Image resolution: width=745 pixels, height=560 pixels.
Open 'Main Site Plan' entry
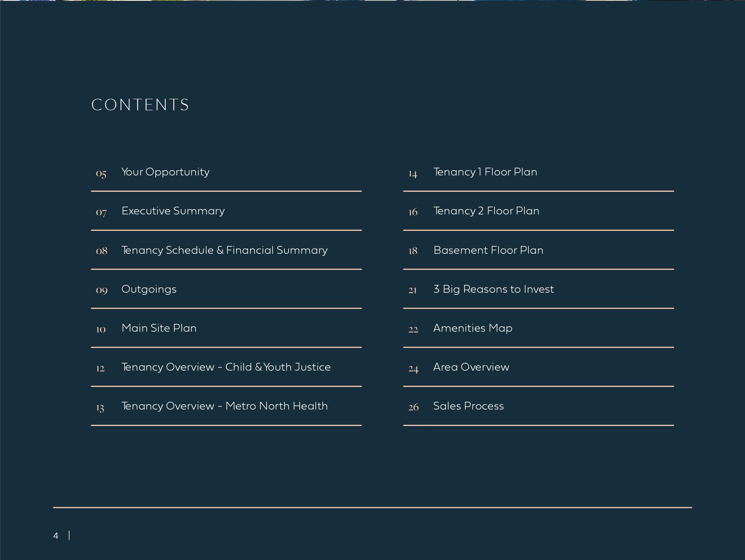click(x=159, y=328)
